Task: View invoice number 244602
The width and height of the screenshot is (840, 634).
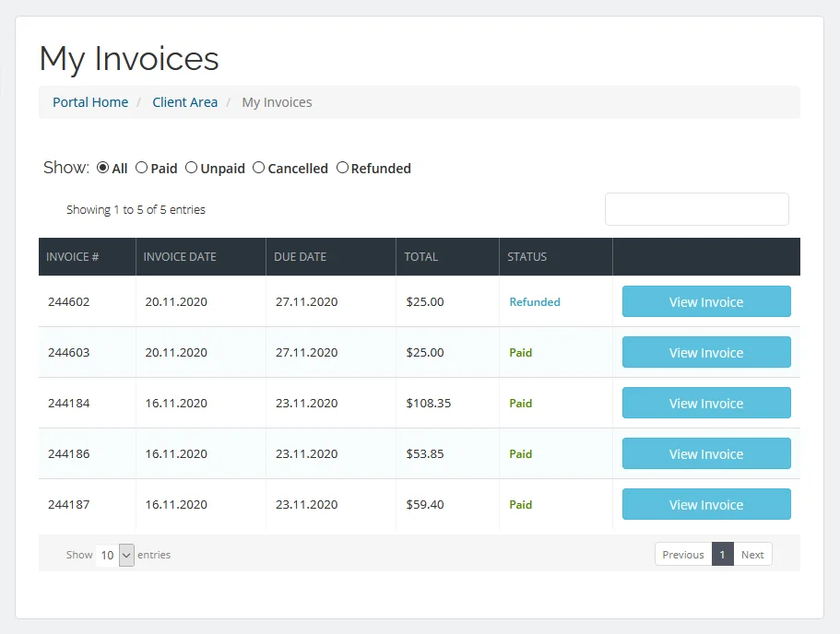Action: coord(706,301)
